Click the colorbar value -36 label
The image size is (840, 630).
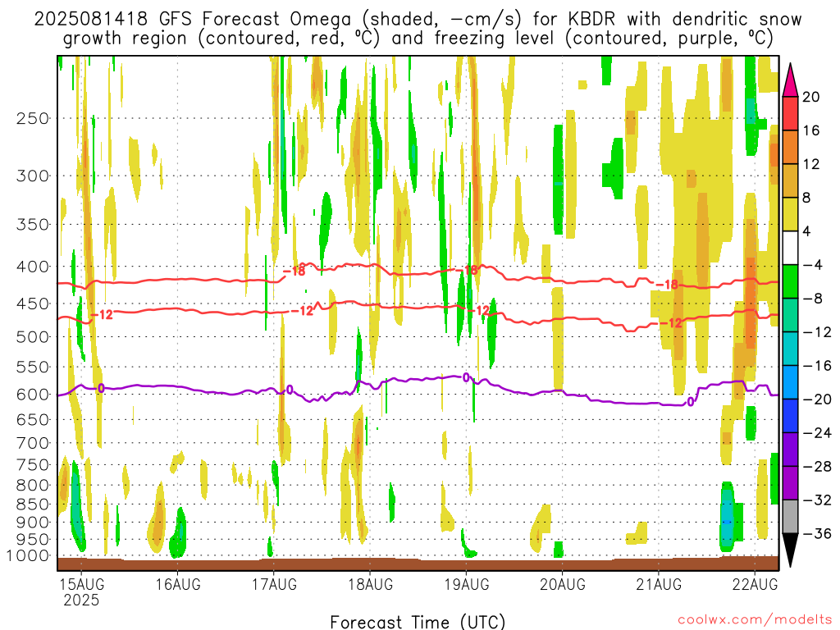click(x=817, y=533)
